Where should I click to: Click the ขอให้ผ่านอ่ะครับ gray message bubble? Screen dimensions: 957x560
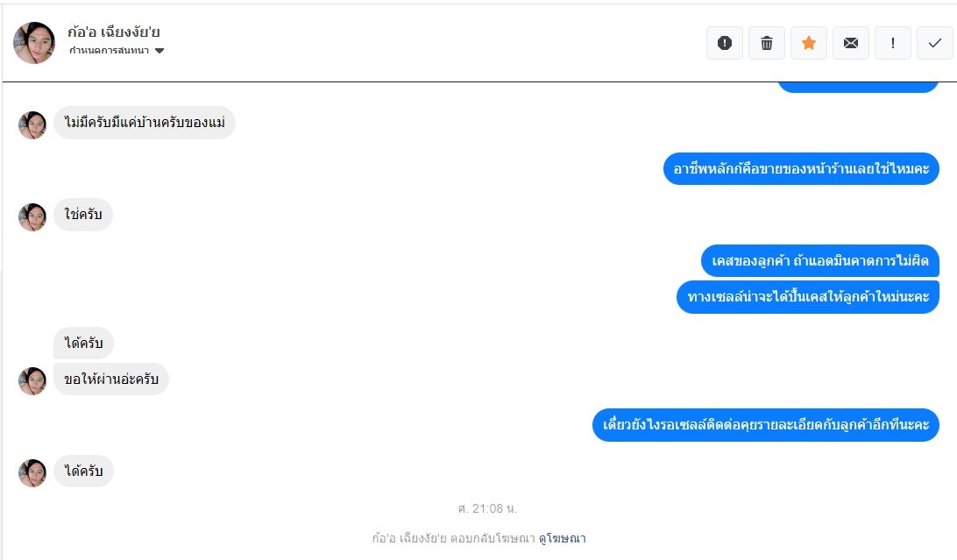[x=111, y=379]
